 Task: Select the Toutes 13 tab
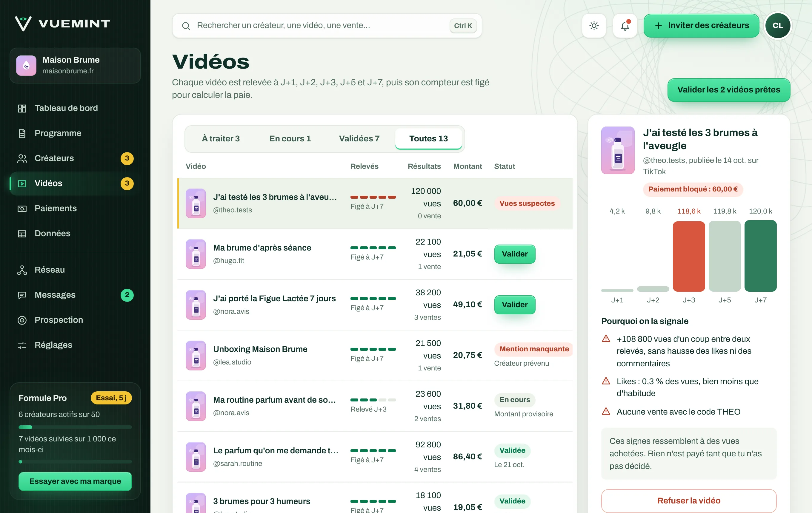click(x=428, y=138)
